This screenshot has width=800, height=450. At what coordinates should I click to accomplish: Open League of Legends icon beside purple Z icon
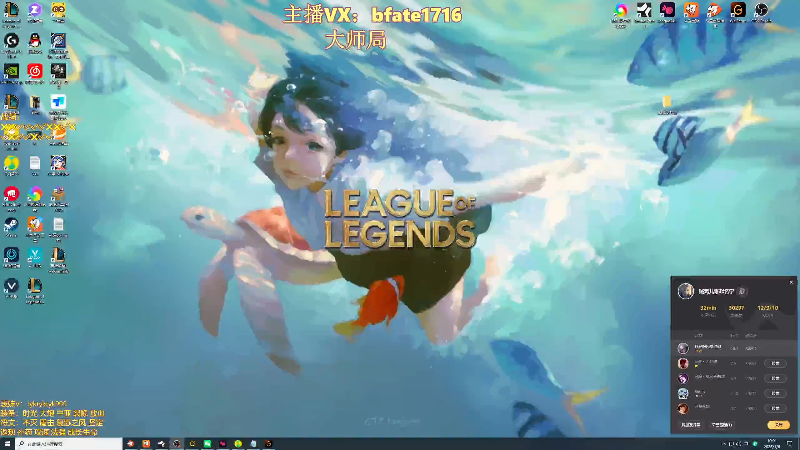(11, 10)
